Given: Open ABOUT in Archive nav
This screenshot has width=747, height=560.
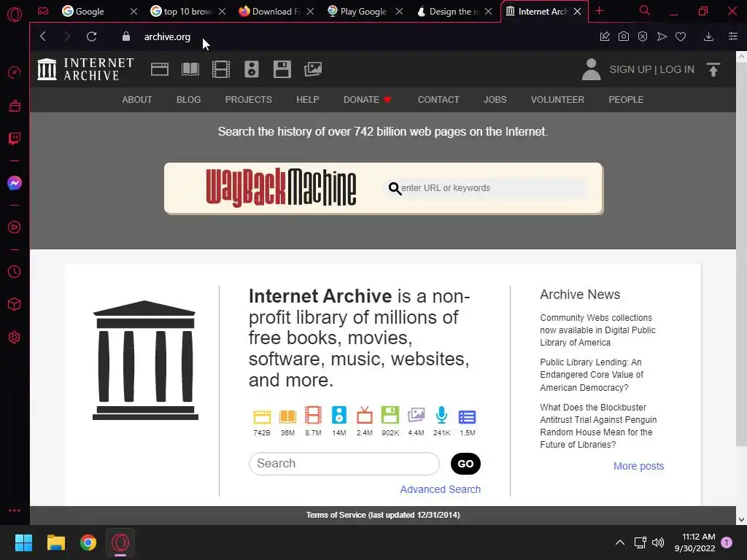Looking at the screenshot, I should (x=137, y=99).
